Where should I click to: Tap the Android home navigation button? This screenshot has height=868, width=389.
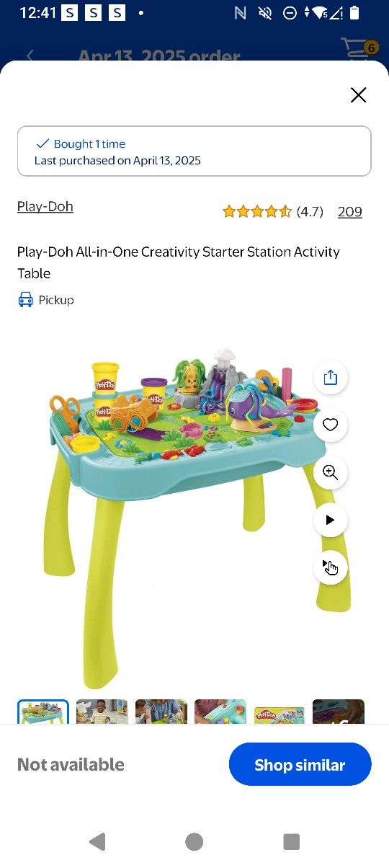(194, 841)
